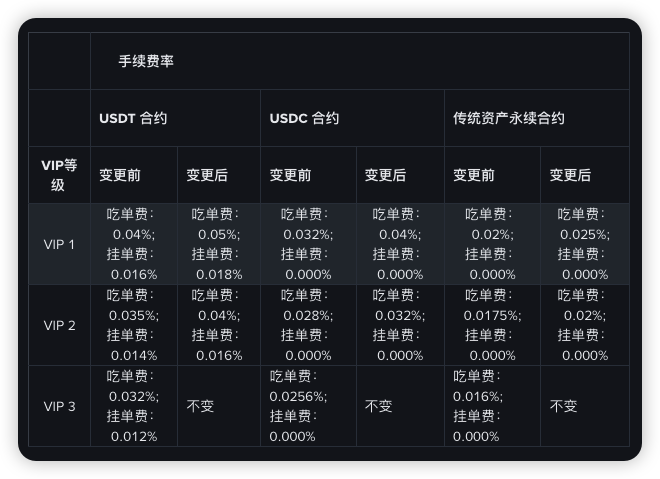Click VIP 3 不变 cell under USDT 合约
Viewport: 660px width, 479px height.
[200, 406]
